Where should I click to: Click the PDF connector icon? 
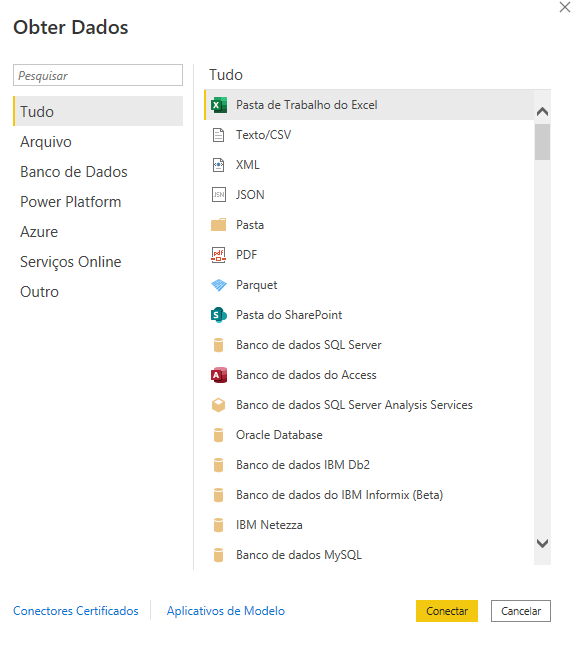[x=218, y=255]
